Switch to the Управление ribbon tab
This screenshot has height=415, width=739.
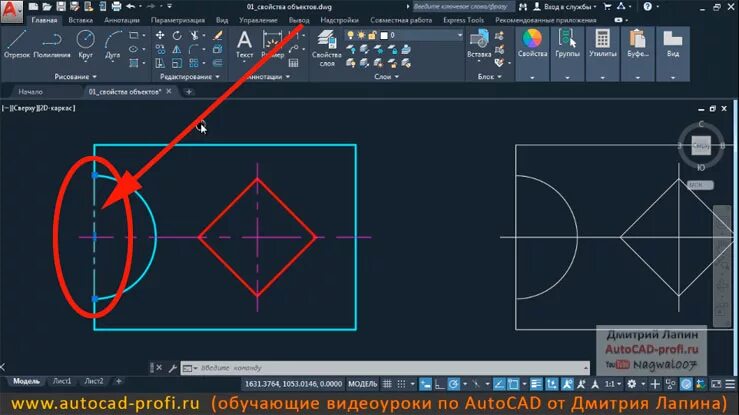pyautogui.click(x=258, y=20)
